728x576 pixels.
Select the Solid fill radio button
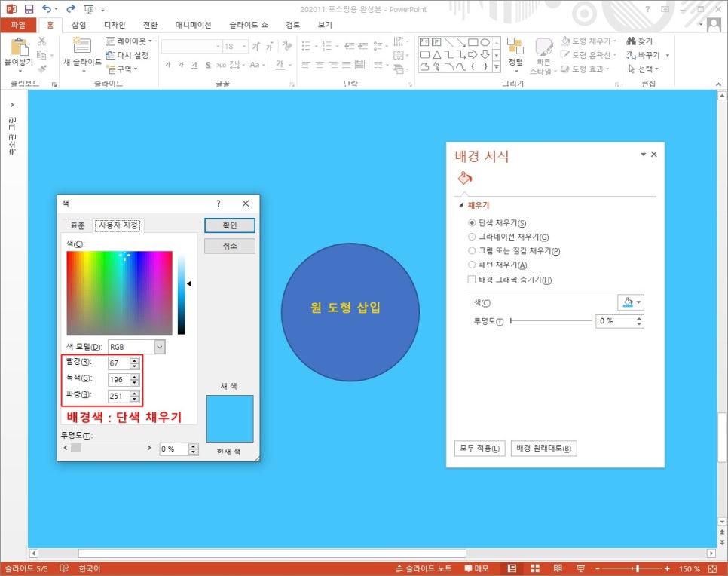472,223
